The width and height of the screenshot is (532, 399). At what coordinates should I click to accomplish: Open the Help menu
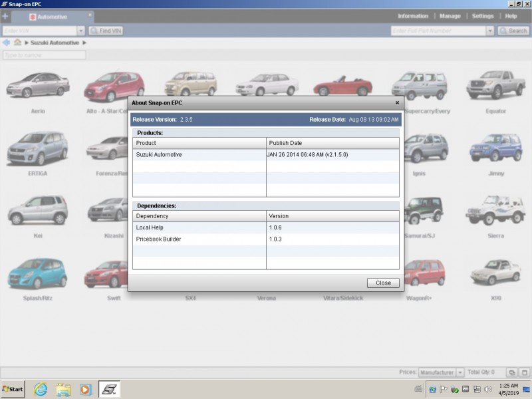(x=511, y=16)
